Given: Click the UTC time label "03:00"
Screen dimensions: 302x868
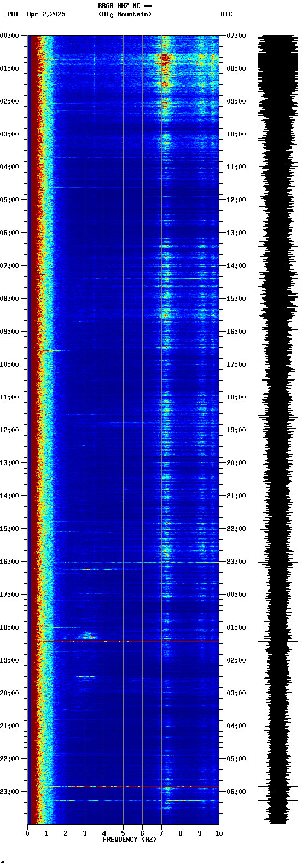Looking at the screenshot, I should pyautogui.click(x=236, y=693).
